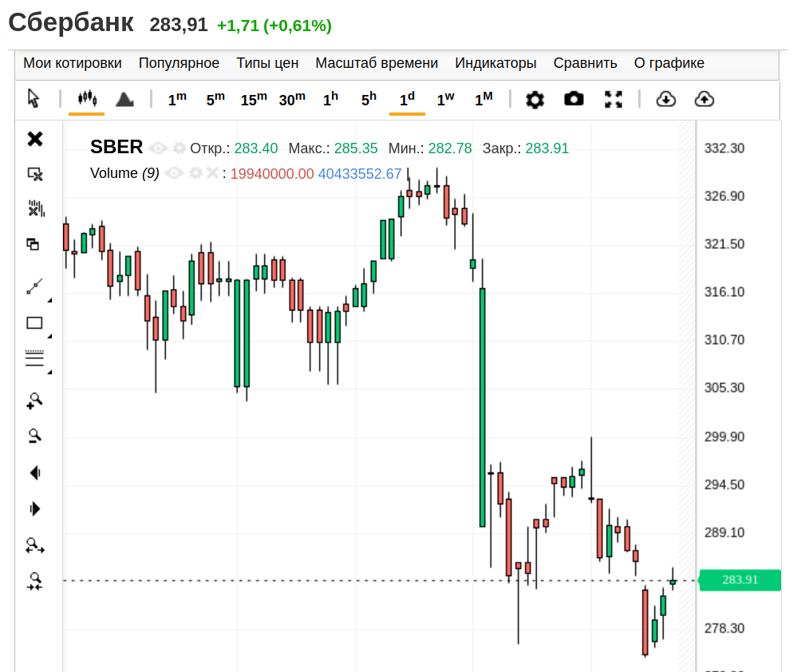The height and width of the screenshot is (672, 797).
Task: Move chart left with arrow
Action: click(x=35, y=473)
